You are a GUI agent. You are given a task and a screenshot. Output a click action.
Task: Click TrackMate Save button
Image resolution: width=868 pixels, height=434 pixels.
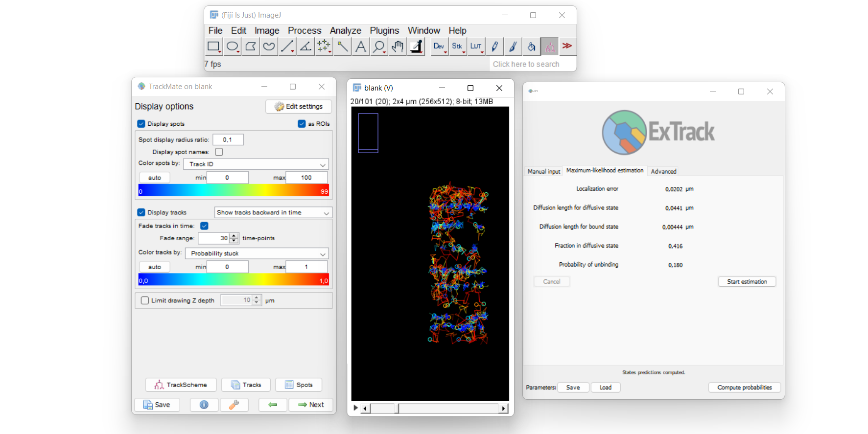pos(157,405)
